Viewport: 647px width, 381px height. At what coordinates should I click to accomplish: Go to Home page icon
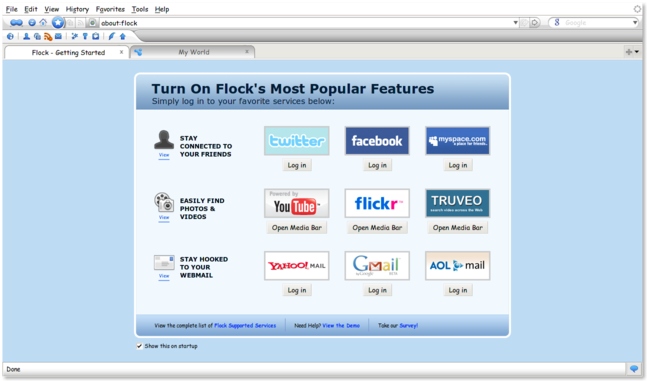tap(43, 23)
